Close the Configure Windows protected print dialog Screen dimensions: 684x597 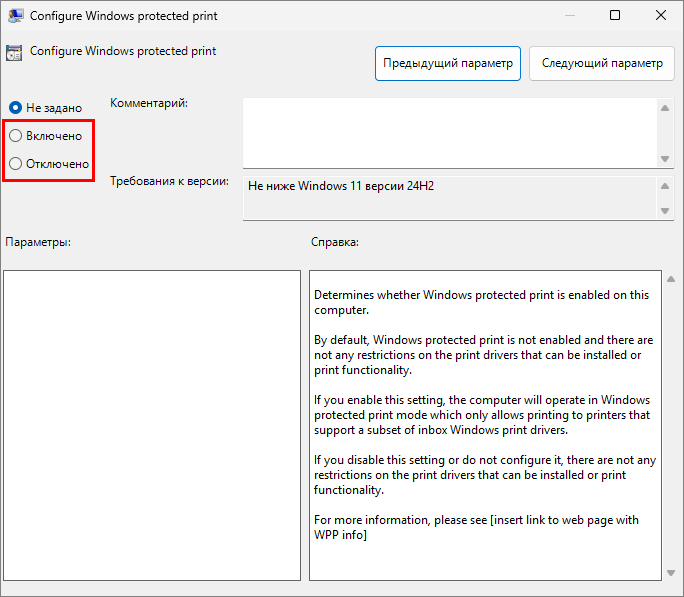coord(661,15)
